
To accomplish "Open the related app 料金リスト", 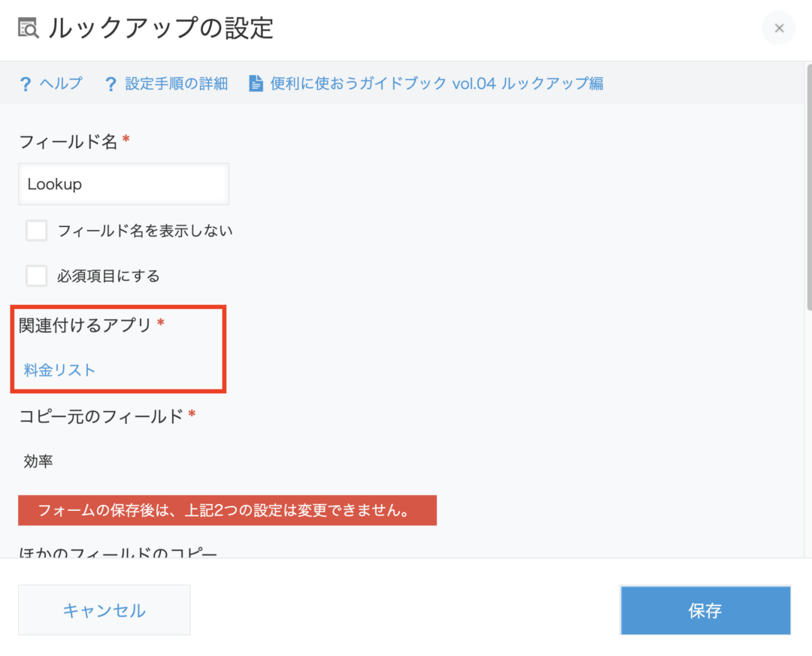I will pos(58,369).
